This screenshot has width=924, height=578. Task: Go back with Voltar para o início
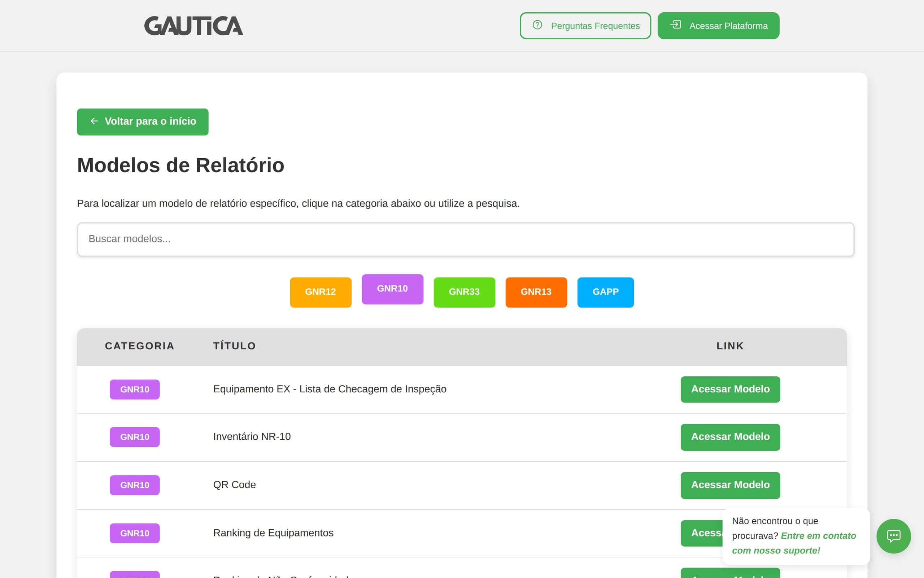pyautogui.click(x=143, y=122)
